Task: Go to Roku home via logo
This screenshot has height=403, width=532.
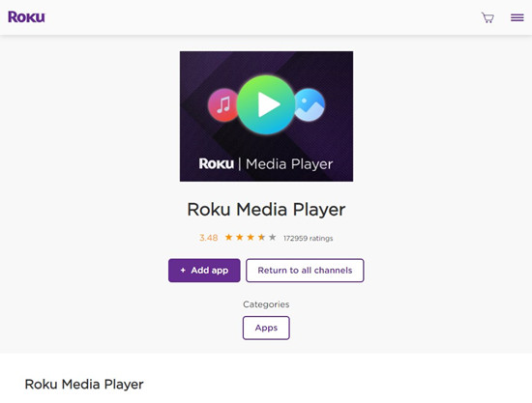Action: (26, 17)
